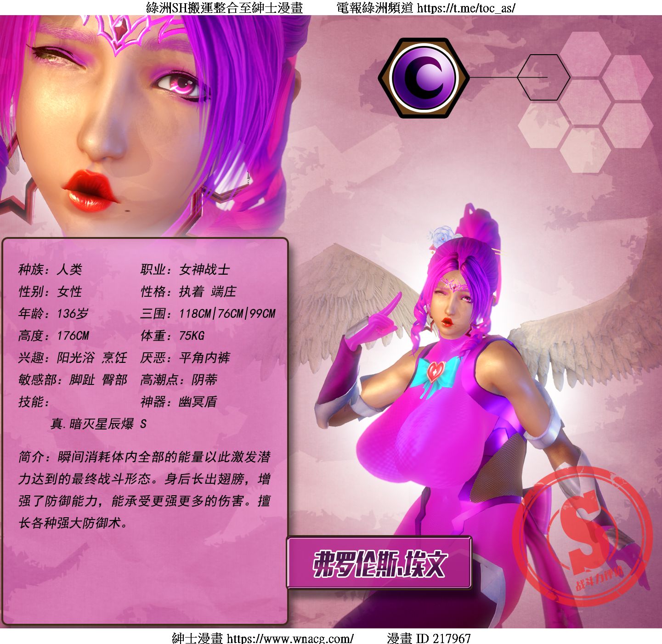Select the 神器：幽冥盾 entry
Viewport: 662px width, 644px height.
(178, 401)
